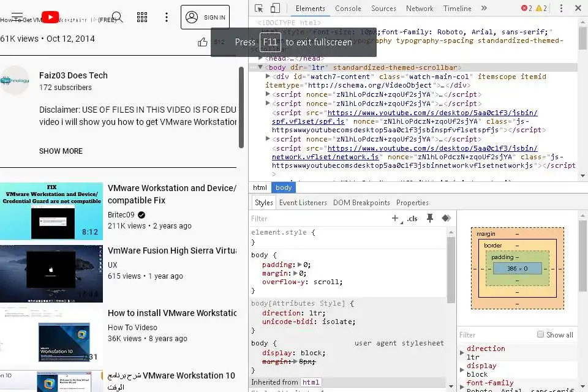Click the overflow-y scroll value

point(326,282)
